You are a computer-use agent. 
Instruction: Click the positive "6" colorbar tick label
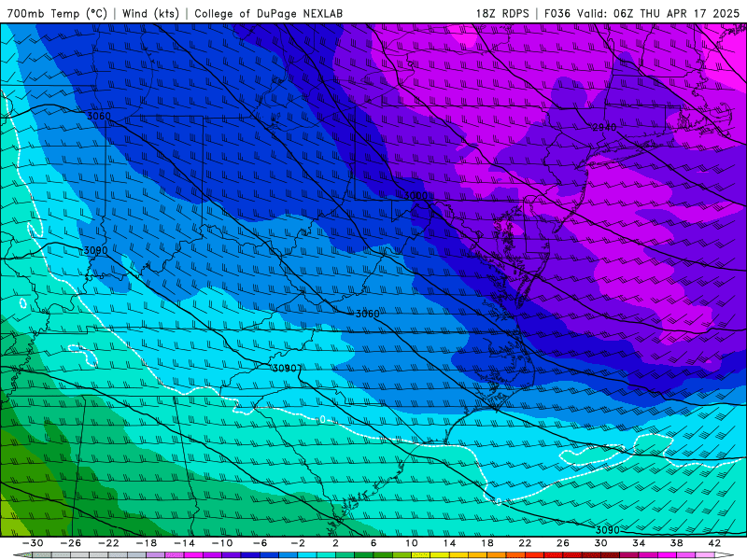pos(373,543)
